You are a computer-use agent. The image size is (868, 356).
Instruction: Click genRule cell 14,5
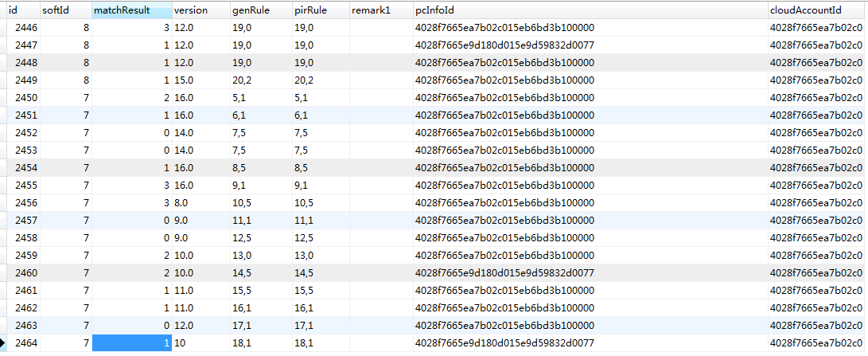pyautogui.click(x=261, y=273)
